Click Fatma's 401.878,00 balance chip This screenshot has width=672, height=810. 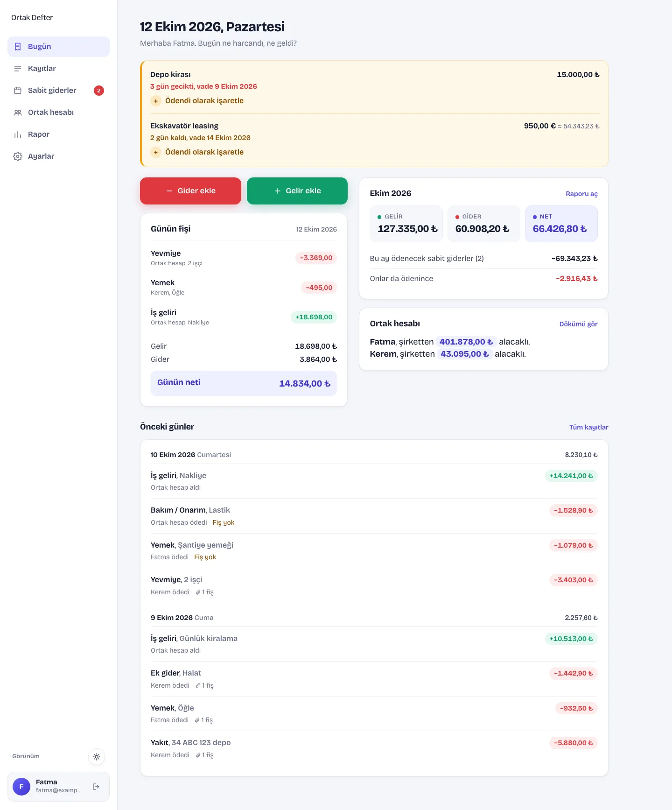[x=466, y=342]
